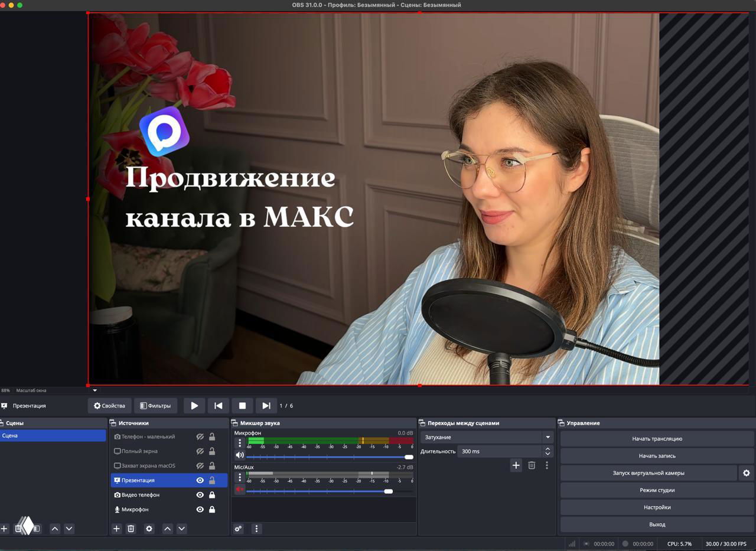Image resolution: width=756 pixels, height=551 pixels.
Task: Hide the Видео телефон source
Action: (x=200, y=495)
